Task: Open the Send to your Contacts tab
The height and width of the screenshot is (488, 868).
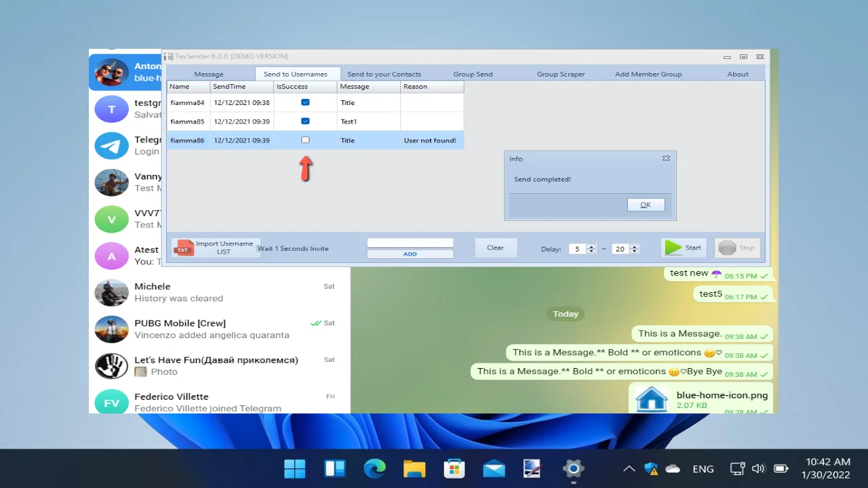Action: coord(384,74)
